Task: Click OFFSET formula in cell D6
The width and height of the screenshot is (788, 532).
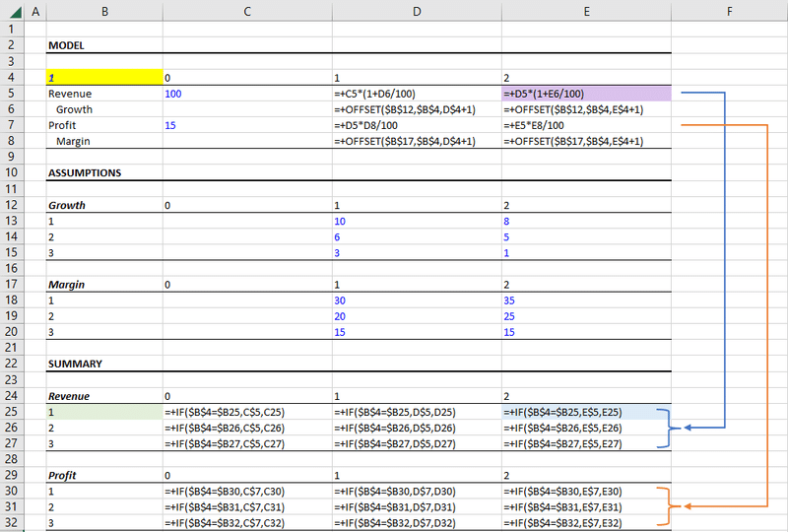Action: click(x=405, y=109)
